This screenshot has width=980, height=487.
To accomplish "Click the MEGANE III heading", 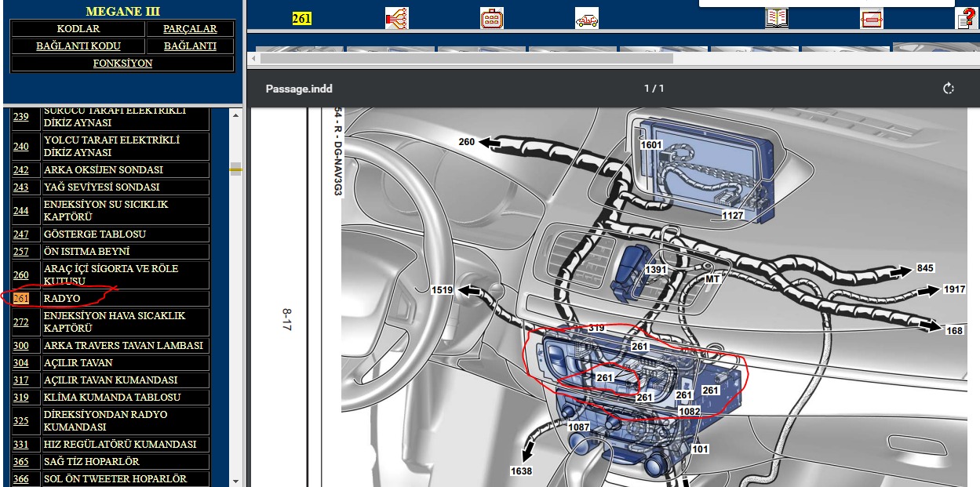I will point(122,12).
